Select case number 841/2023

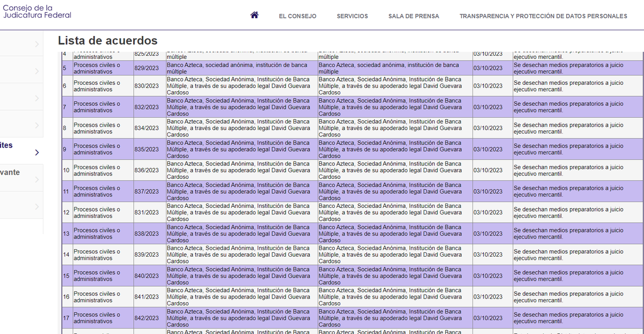point(147,297)
